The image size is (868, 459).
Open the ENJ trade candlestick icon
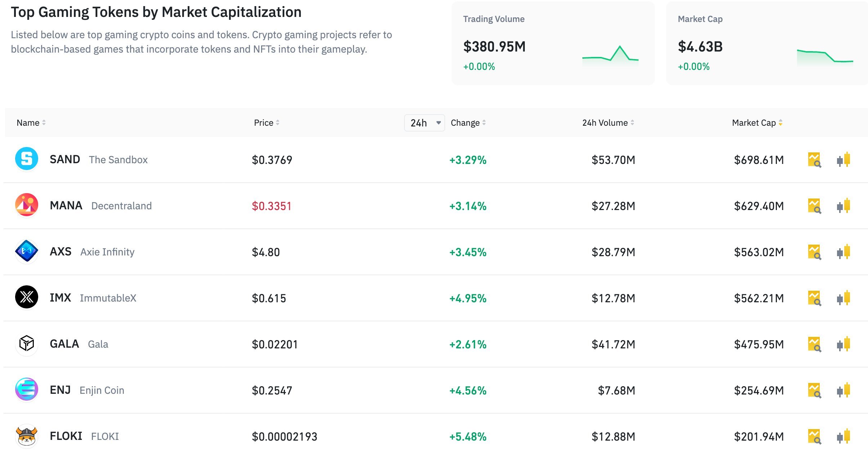tap(844, 390)
